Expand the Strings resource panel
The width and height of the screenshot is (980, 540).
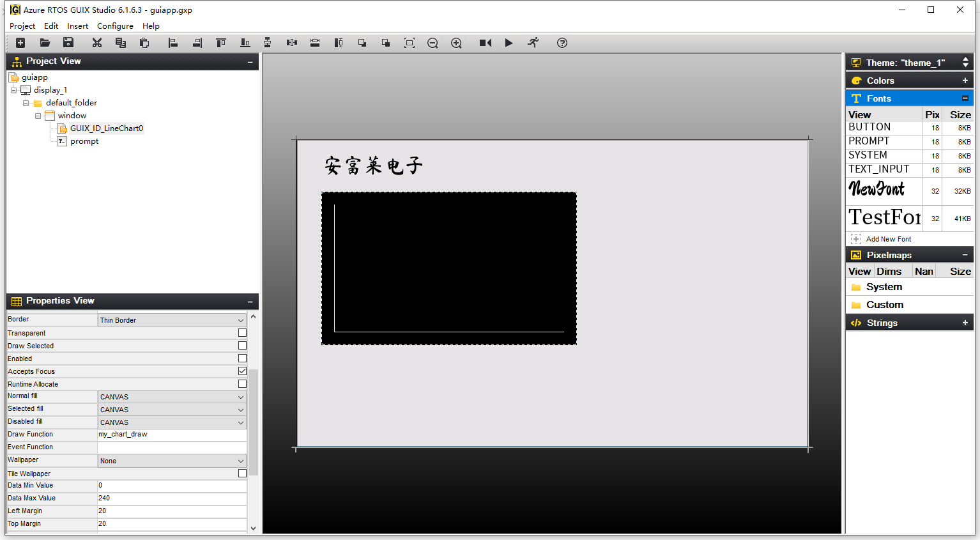[x=965, y=323]
